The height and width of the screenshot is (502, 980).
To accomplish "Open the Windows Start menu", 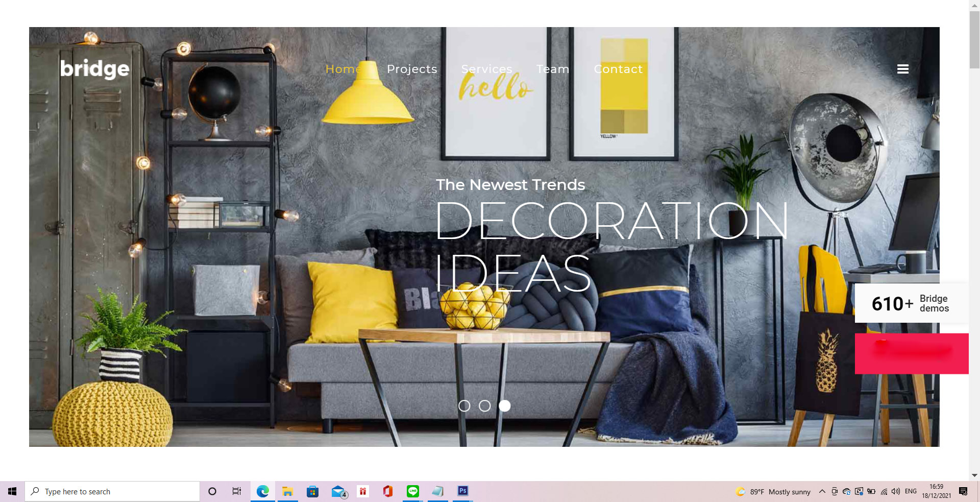I will click(12, 491).
